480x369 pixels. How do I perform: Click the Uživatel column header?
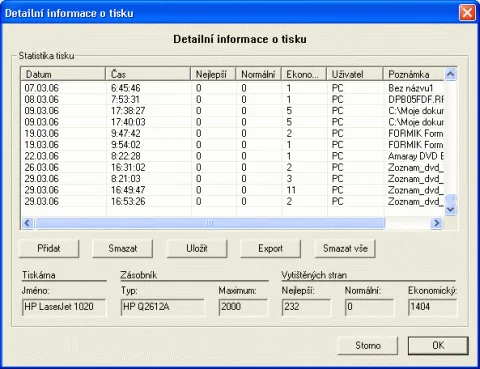tap(355, 74)
